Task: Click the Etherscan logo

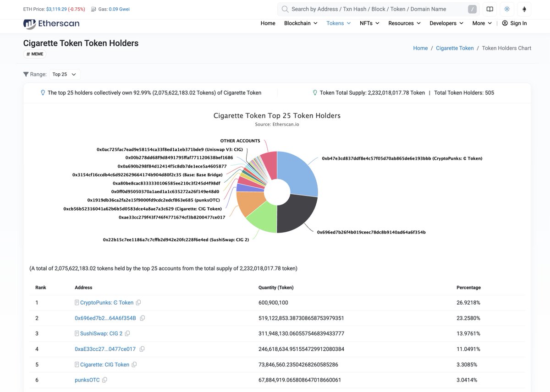Action: click(51, 23)
